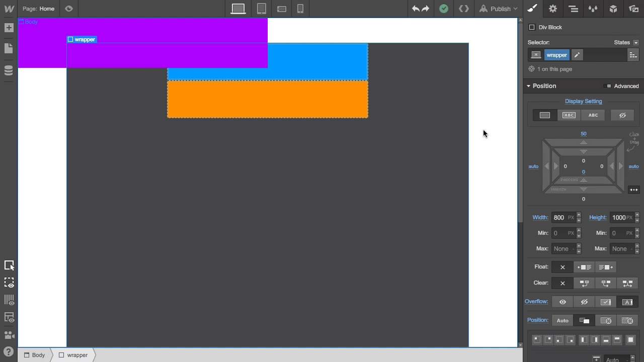This screenshot has height=362, width=644.
Task: Click the left margin auto value
Action: click(x=533, y=166)
